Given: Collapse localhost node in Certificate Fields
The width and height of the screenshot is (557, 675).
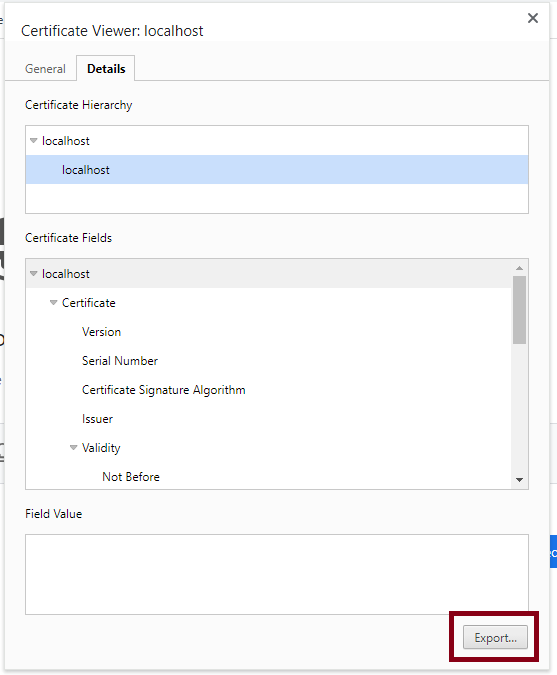Looking at the screenshot, I should (x=34, y=274).
